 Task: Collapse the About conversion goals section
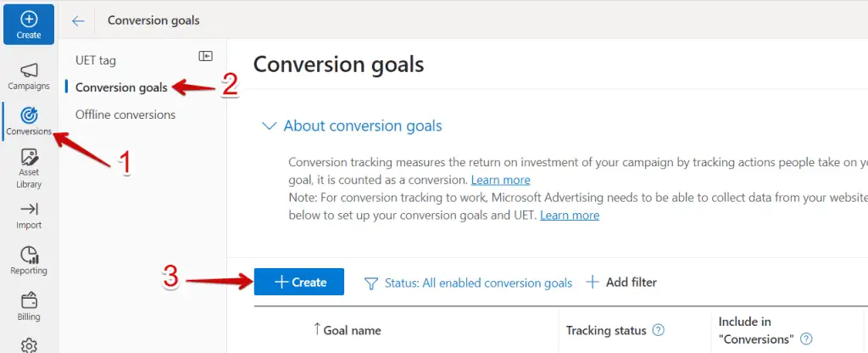point(269,126)
